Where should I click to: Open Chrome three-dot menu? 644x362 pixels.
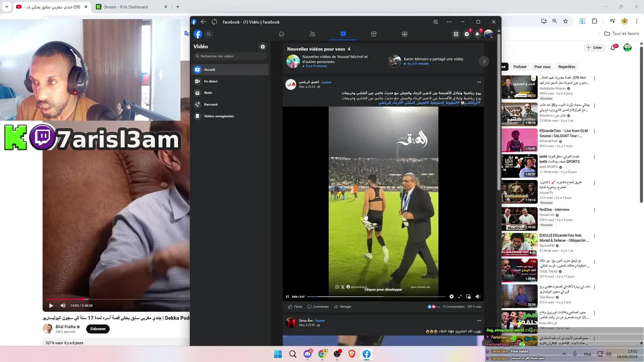tap(636, 21)
